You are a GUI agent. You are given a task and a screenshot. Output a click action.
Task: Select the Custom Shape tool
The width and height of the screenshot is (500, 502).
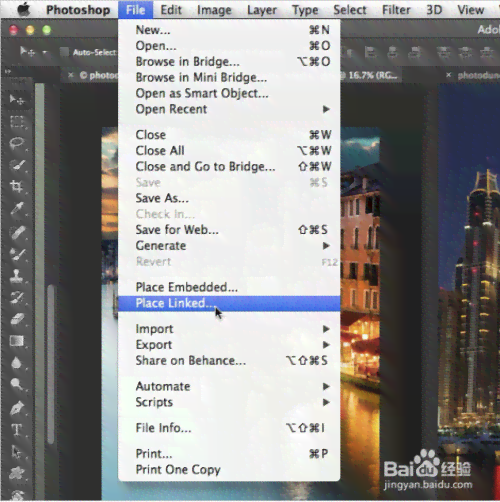point(17,473)
